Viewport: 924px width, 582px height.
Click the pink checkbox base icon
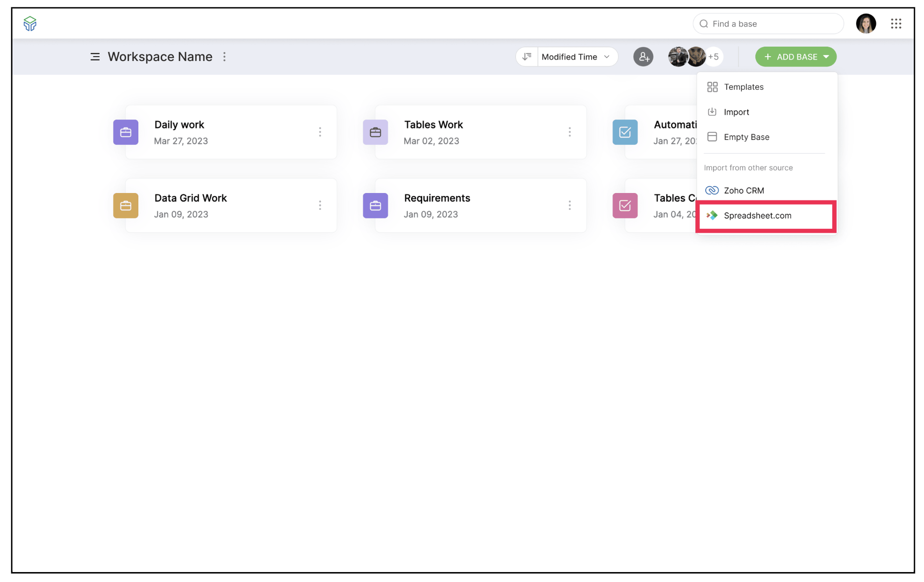pos(625,205)
